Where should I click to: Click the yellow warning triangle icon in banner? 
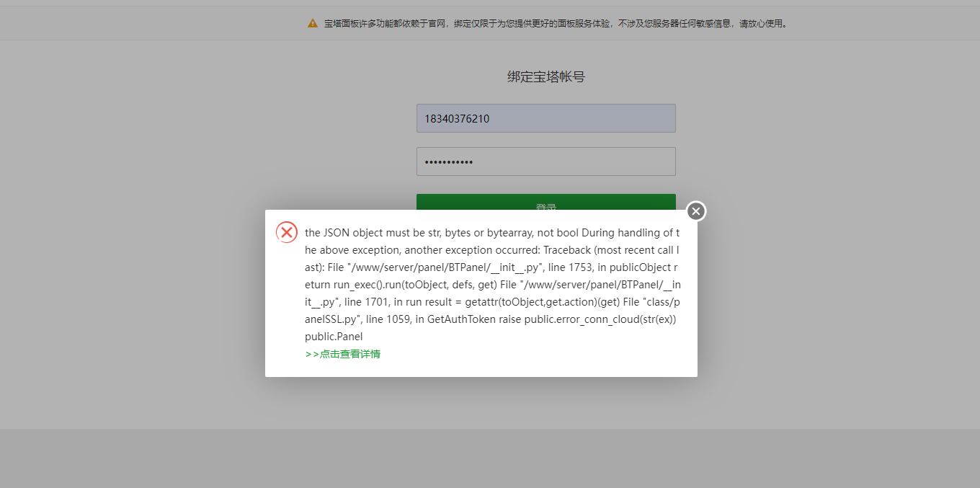click(x=312, y=22)
